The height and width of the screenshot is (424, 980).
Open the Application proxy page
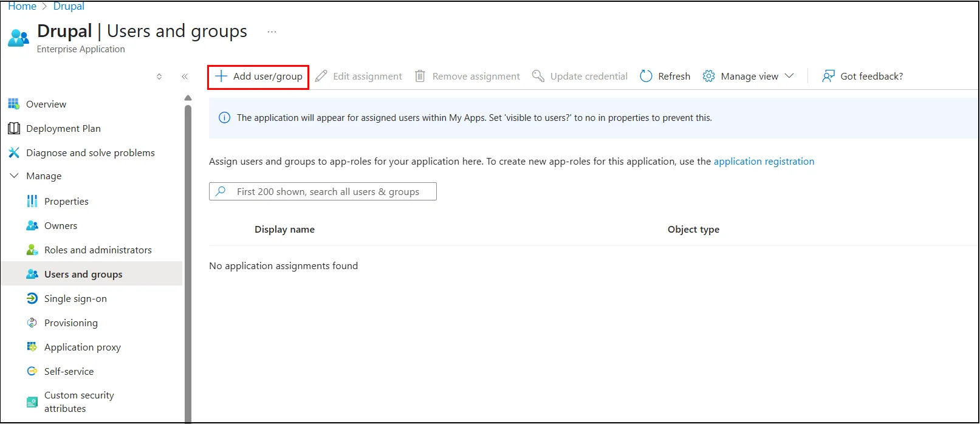[x=83, y=347]
